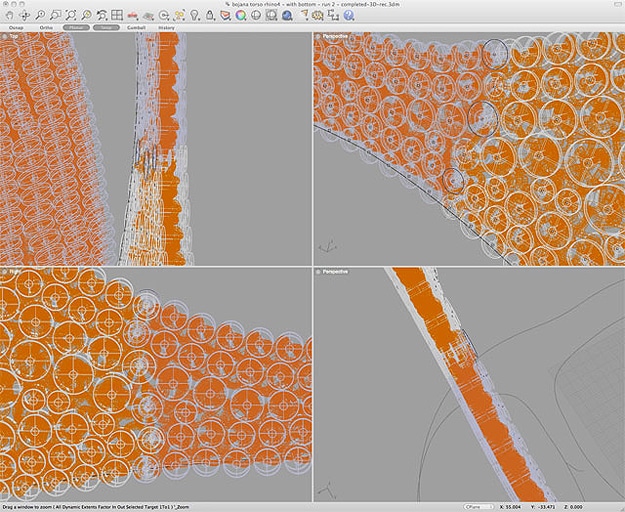Click History in the options bar
The width and height of the screenshot is (625, 512).
pos(166,28)
